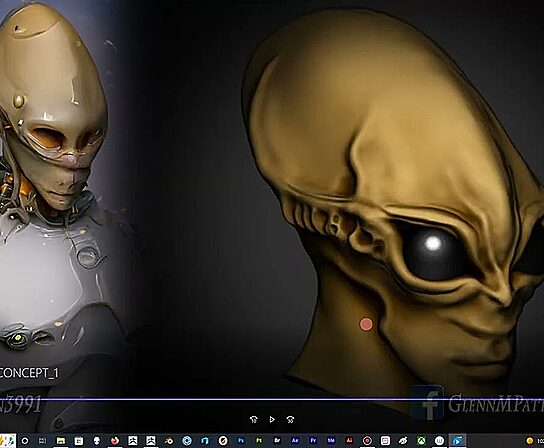Open Photoshop (Ps) from the taskbar
Image resolution: width=544 pixels, height=448 pixels.
click(241, 441)
